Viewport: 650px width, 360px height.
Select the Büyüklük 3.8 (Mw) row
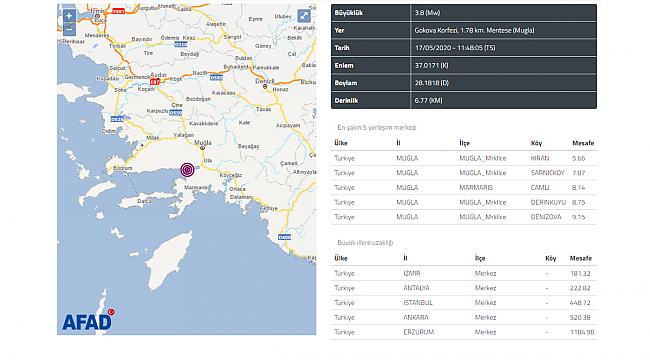pyautogui.click(x=464, y=13)
